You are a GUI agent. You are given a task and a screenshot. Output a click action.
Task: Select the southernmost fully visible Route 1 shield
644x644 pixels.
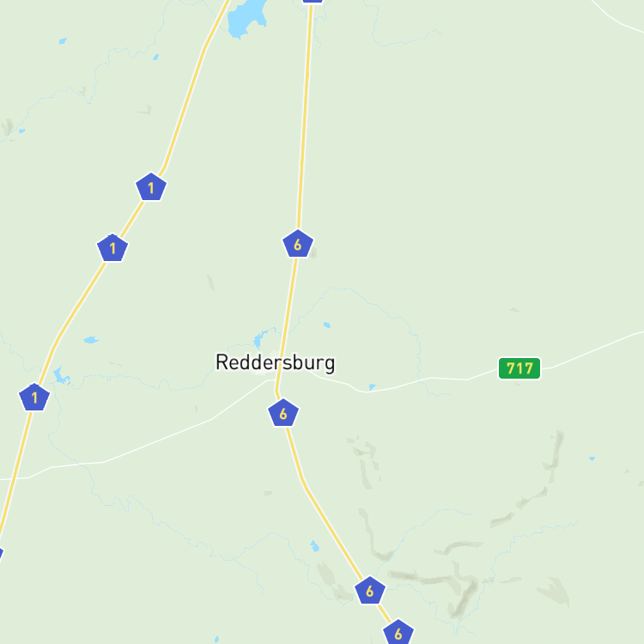click(34, 398)
